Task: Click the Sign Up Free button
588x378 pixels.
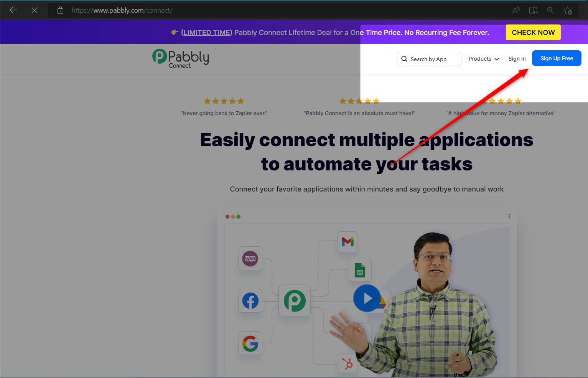Action: pos(557,58)
